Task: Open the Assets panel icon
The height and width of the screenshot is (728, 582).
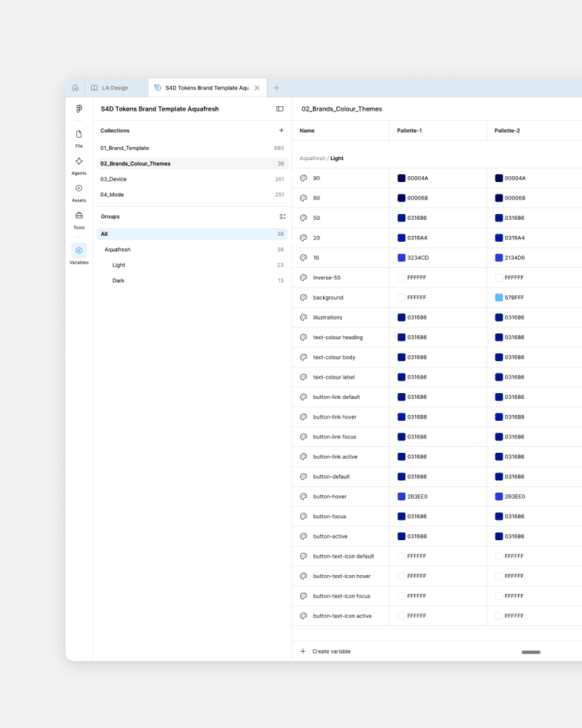Action: point(79,193)
